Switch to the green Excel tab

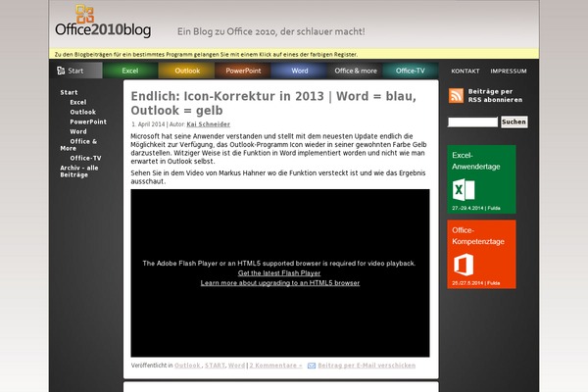click(130, 71)
